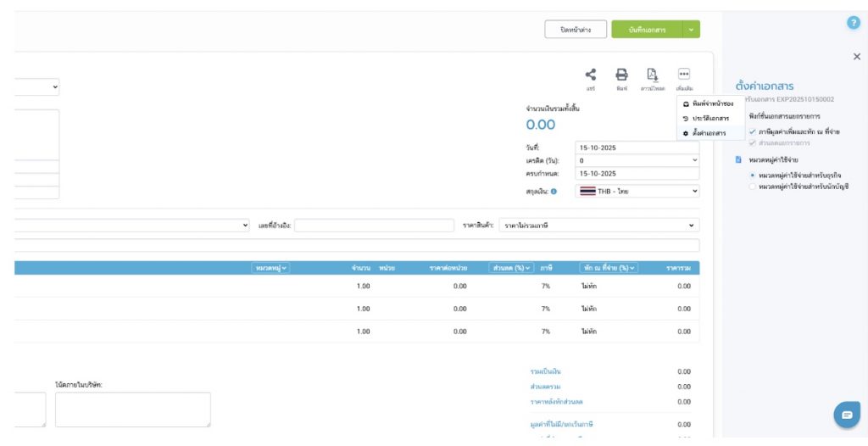
Task: Expand the เครดิต (วัน) credit days dropdown
Action: click(637, 160)
